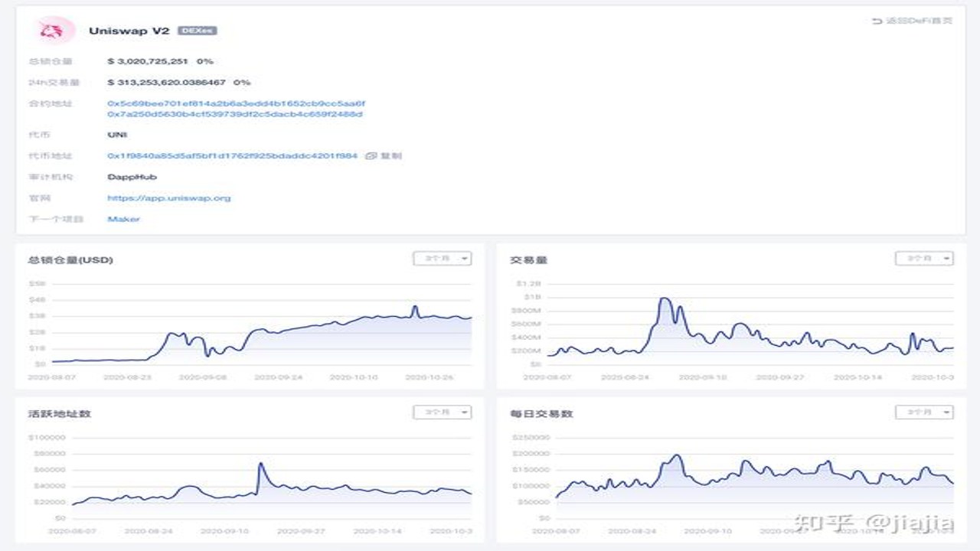Open the period dropdown on 活跃地址数 chart

pos(443,412)
